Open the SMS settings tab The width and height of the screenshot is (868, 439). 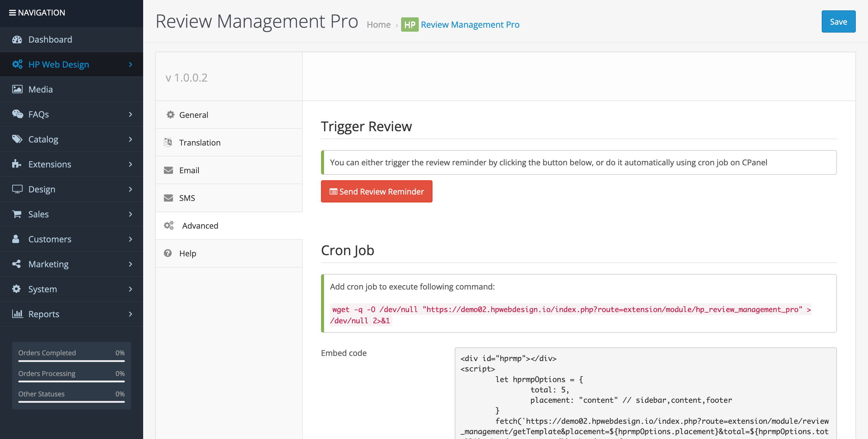[187, 198]
